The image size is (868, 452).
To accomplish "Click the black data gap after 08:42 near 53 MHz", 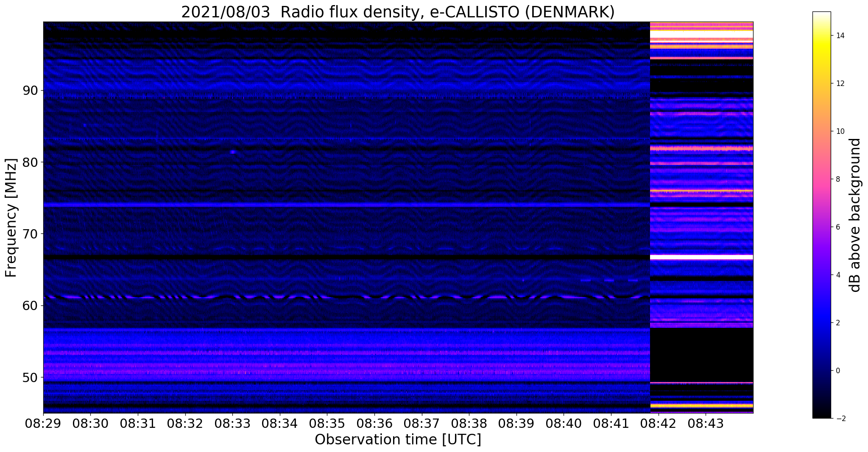I will [x=701, y=355].
